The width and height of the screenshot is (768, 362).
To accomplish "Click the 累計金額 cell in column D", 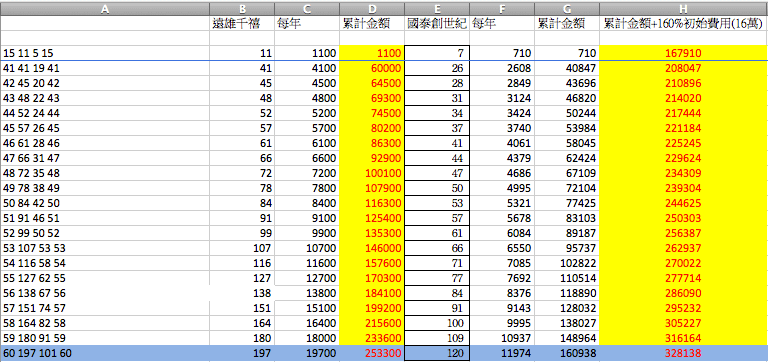I will click(372, 24).
